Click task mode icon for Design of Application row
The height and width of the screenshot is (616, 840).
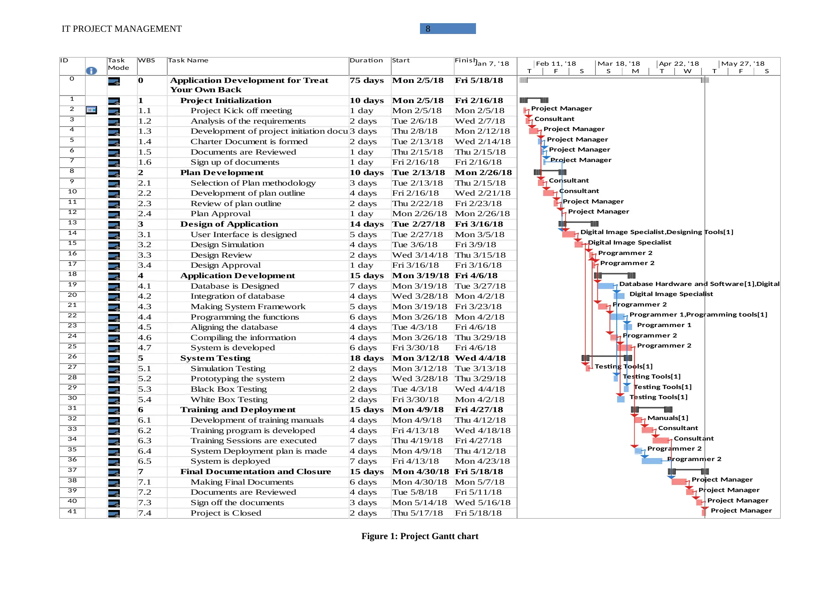114,224
